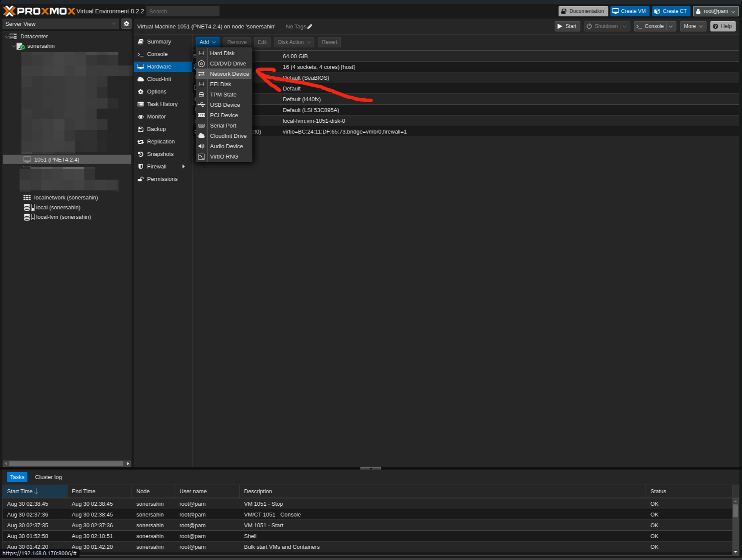The image size is (742, 560).
Task: Switch to the Cluster log tab
Action: 48,477
